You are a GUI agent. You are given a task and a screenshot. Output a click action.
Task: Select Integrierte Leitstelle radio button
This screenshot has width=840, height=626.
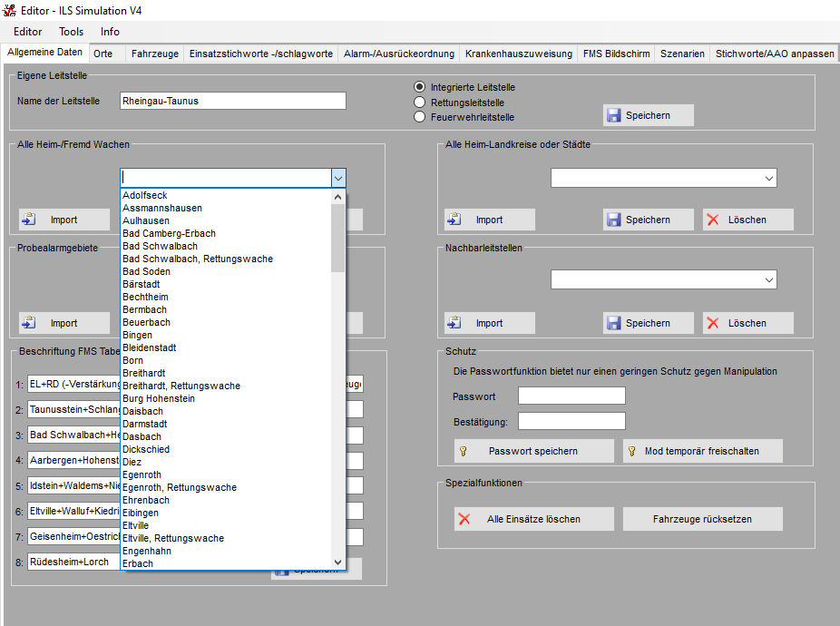click(x=420, y=87)
